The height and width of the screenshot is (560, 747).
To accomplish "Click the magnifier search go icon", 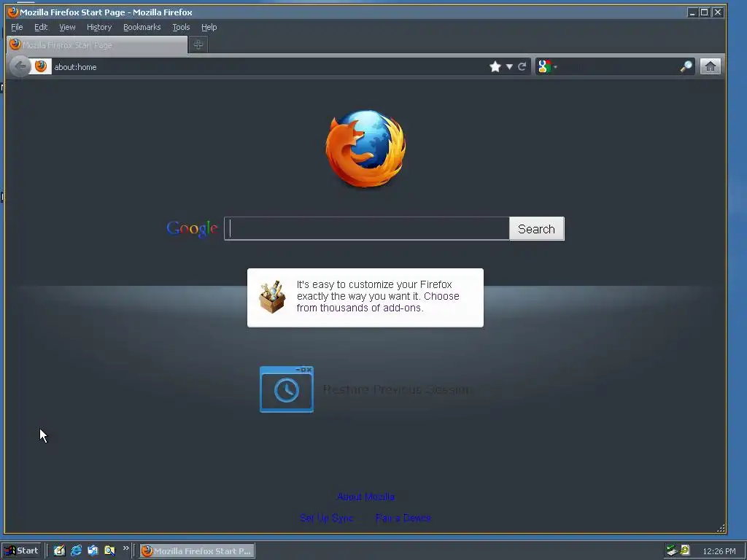I will pos(686,66).
